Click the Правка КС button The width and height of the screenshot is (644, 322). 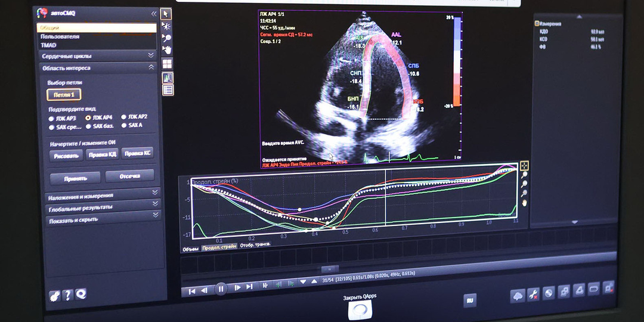(x=137, y=153)
